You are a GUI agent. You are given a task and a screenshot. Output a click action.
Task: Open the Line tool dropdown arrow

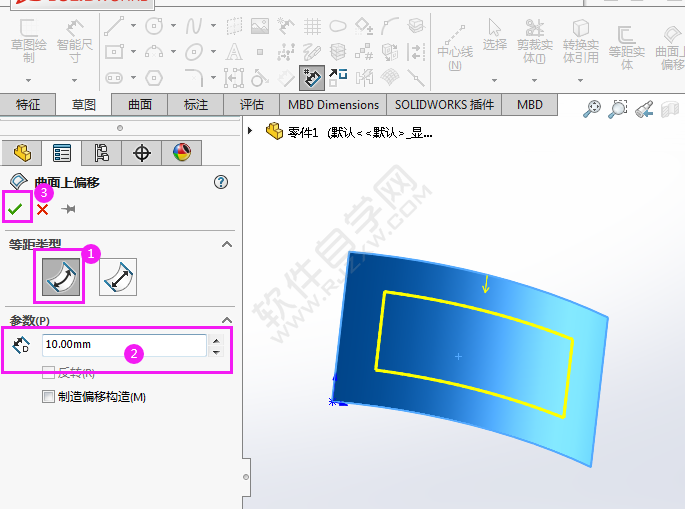[133, 26]
